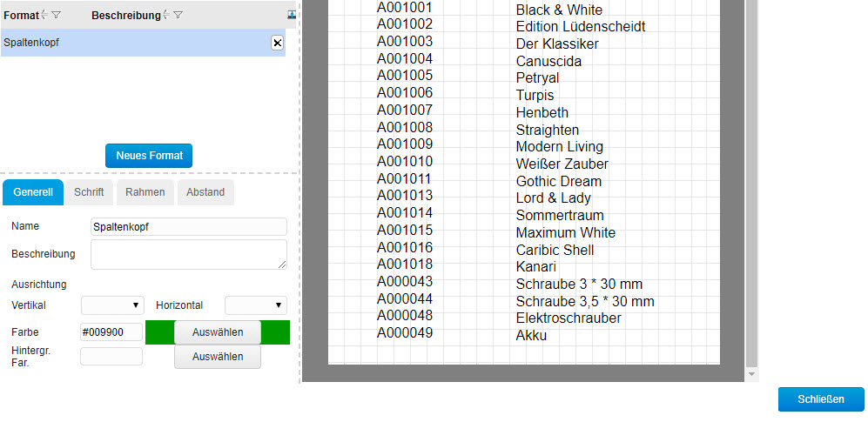Select article number A001004 in preview
Viewport: 868px width, 422px height.
click(405, 58)
